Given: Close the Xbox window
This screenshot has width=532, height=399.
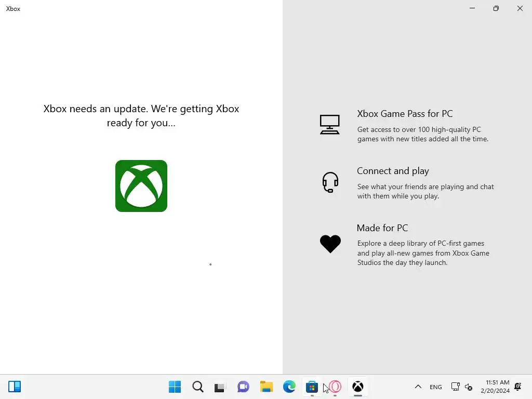Looking at the screenshot, I should (x=520, y=8).
